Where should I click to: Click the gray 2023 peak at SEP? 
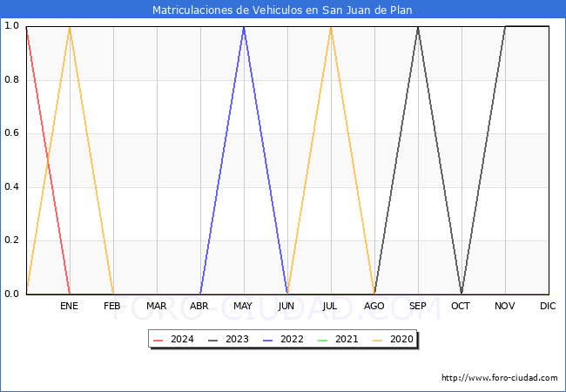tap(418, 28)
